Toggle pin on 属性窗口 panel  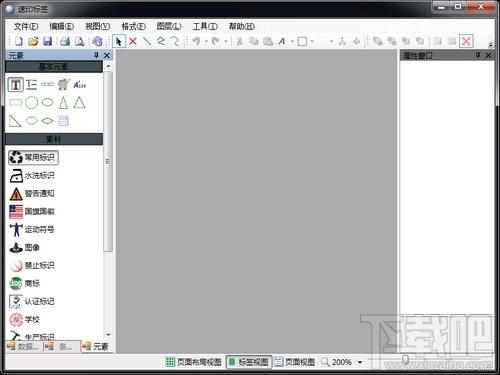click(478, 55)
